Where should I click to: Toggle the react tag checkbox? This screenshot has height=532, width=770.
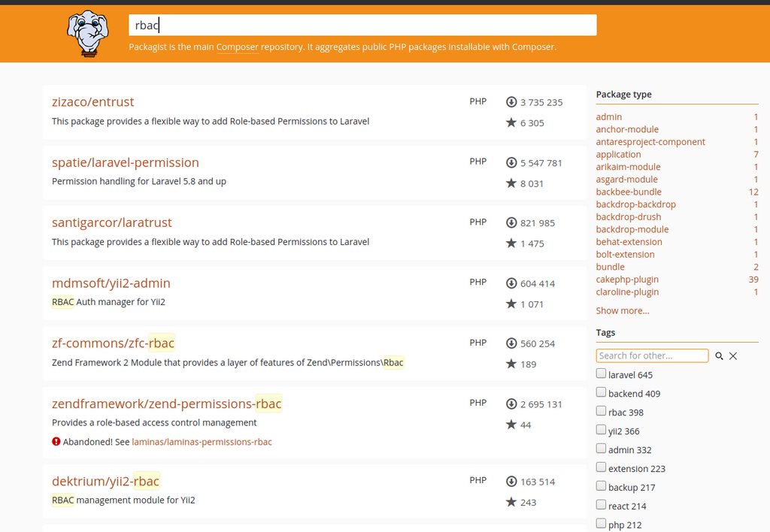tap(601, 504)
